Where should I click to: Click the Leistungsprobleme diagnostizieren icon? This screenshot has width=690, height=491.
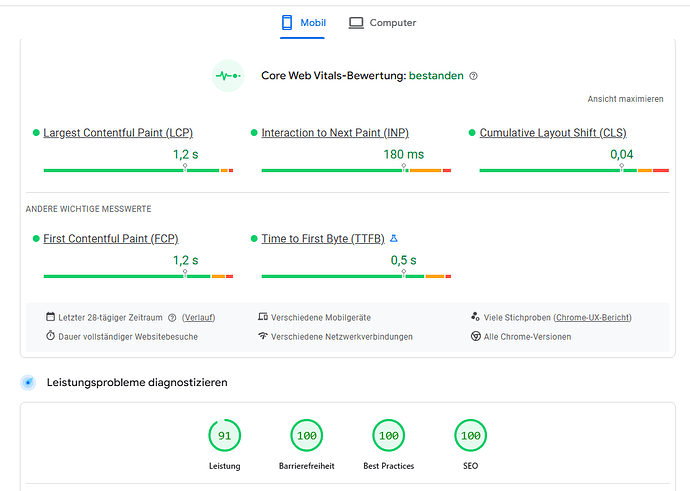[x=29, y=383]
